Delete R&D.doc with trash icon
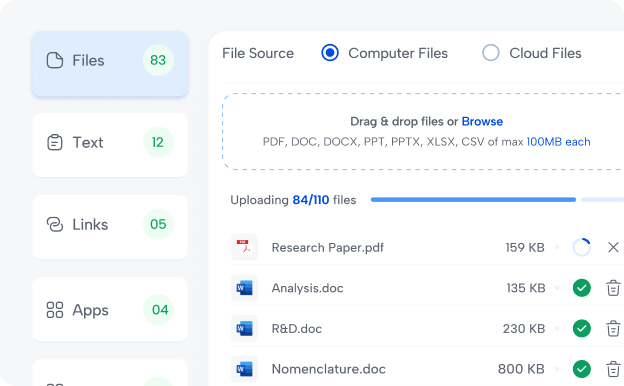 [613, 328]
